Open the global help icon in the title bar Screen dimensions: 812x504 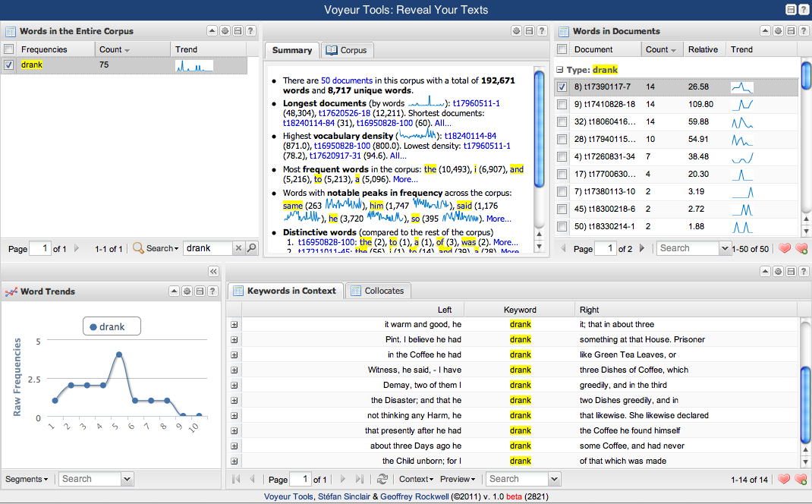pyautogui.click(x=804, y=10)
